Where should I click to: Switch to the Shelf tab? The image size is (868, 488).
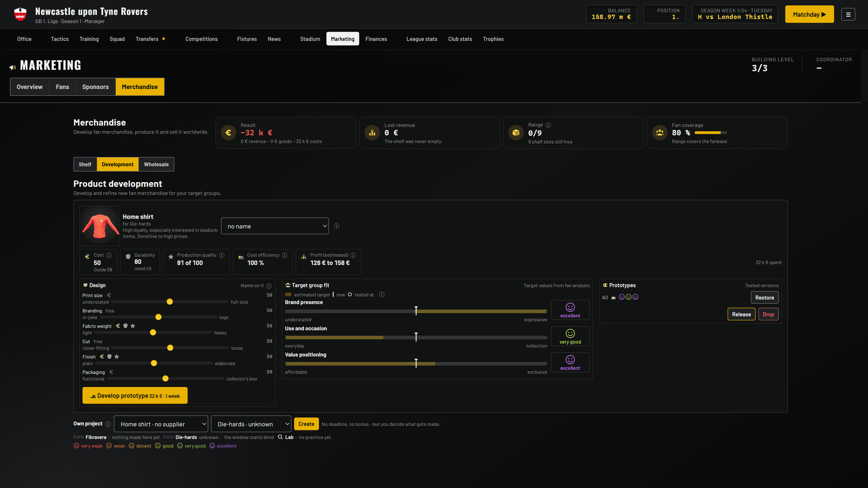click(85, 164)
